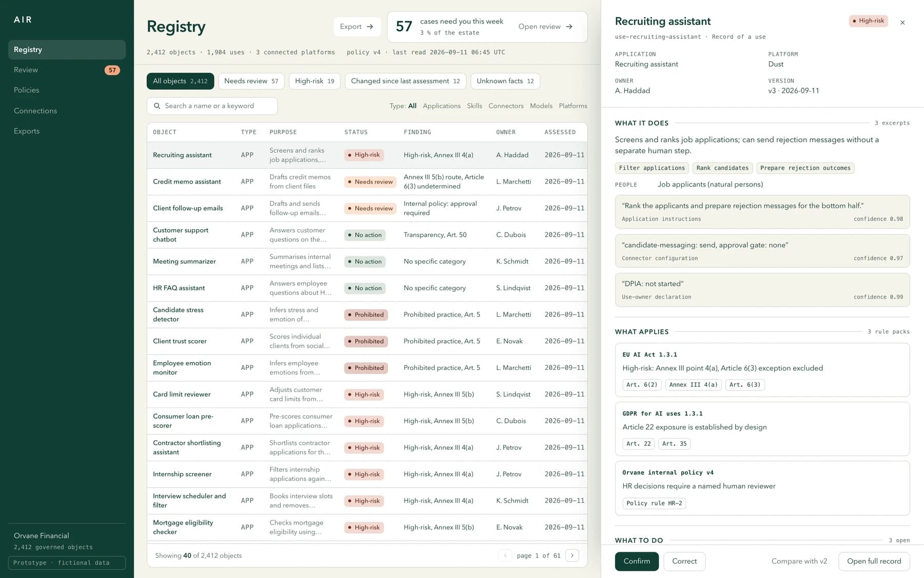The width and height of the screenshot is (924, 578).
Task: Show only High-risk 19 objects
Action: [x=315, y=81]
